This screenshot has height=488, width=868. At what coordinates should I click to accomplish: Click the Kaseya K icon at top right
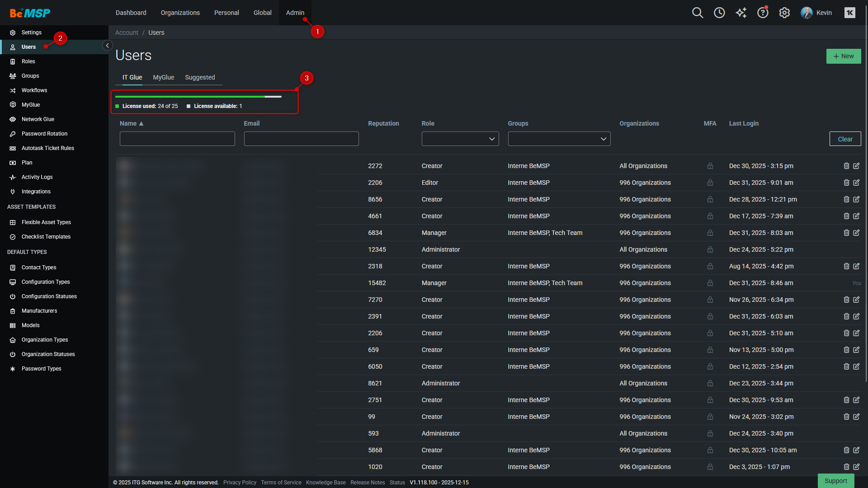850,13
